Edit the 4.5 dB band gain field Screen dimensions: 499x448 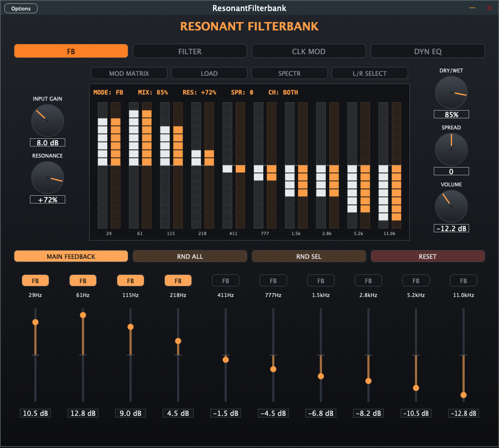178,413
